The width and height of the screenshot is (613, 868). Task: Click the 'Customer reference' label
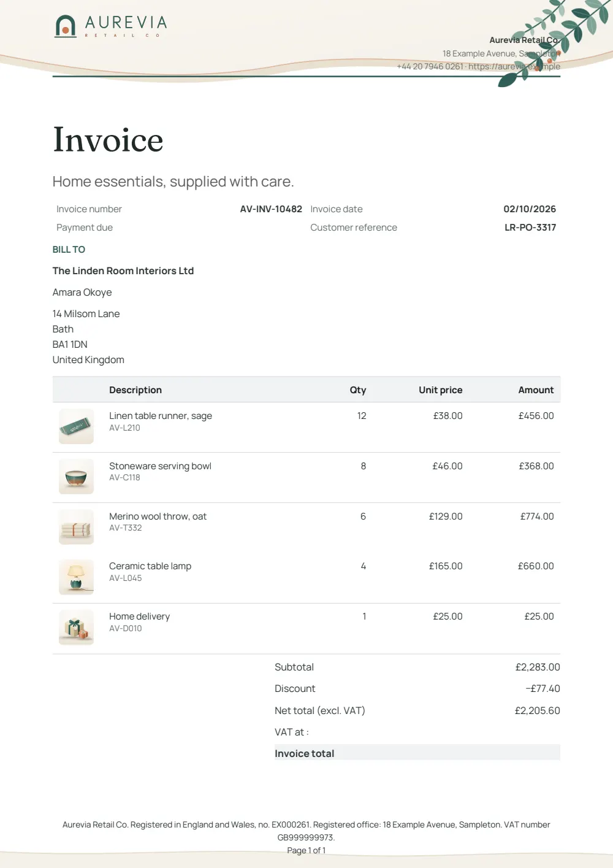[x=354, y=228]
